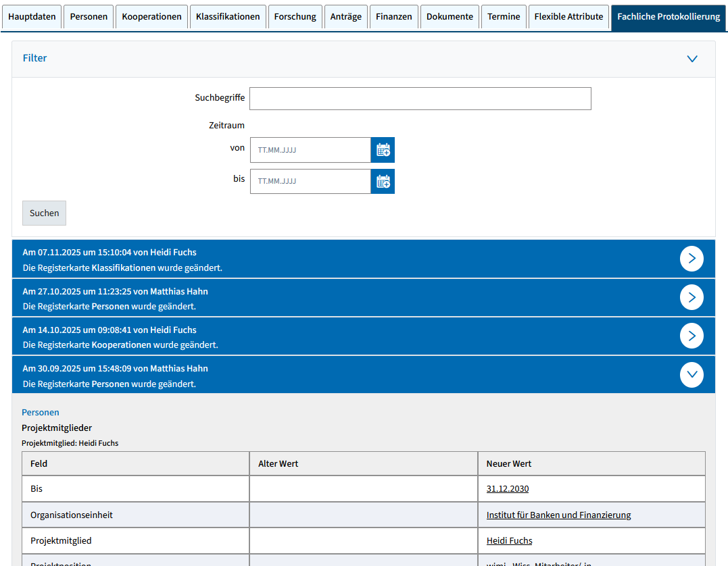Select the Flexible Attribute tab
Viewport: 728px width, 566px height.
tap(568, 17)
